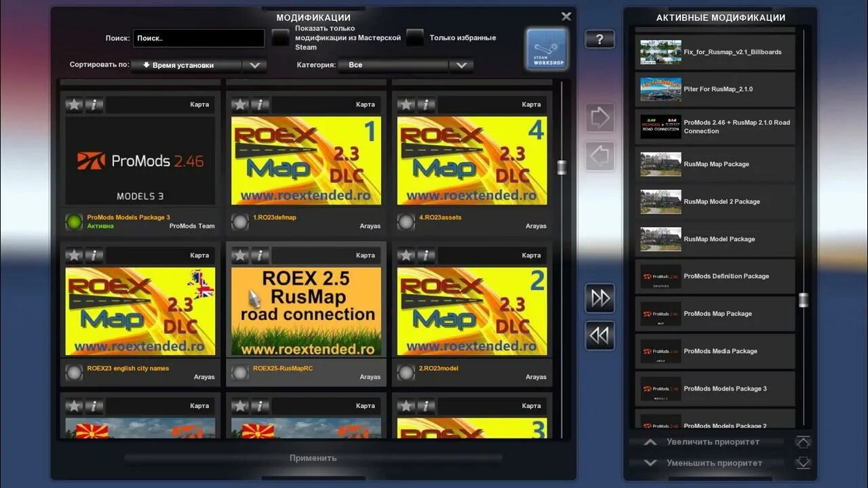Image resolution: width=868 pixels, height=488 pixels.
Task: Open category dropdown showing Все
Action: point(393,65)
